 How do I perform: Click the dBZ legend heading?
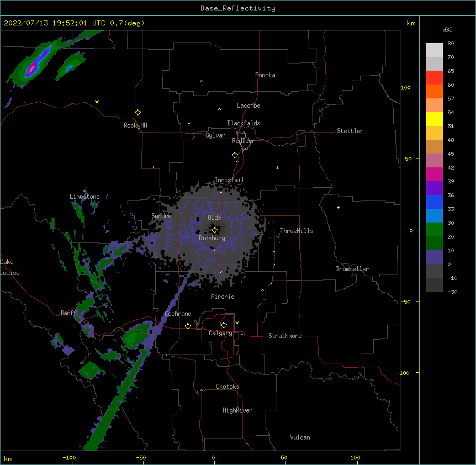[x=447, y=29]
